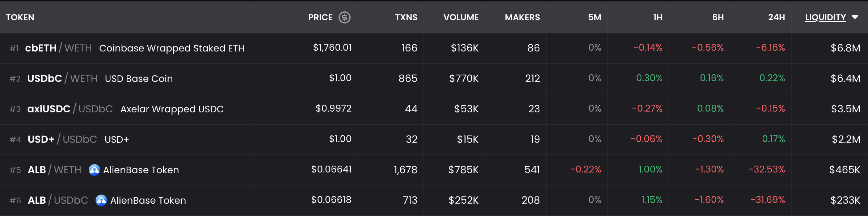The height and width of the screenshot is (216, 868).
Task: Click the -0.22% five-minute change cell
Action: (586, 169)
